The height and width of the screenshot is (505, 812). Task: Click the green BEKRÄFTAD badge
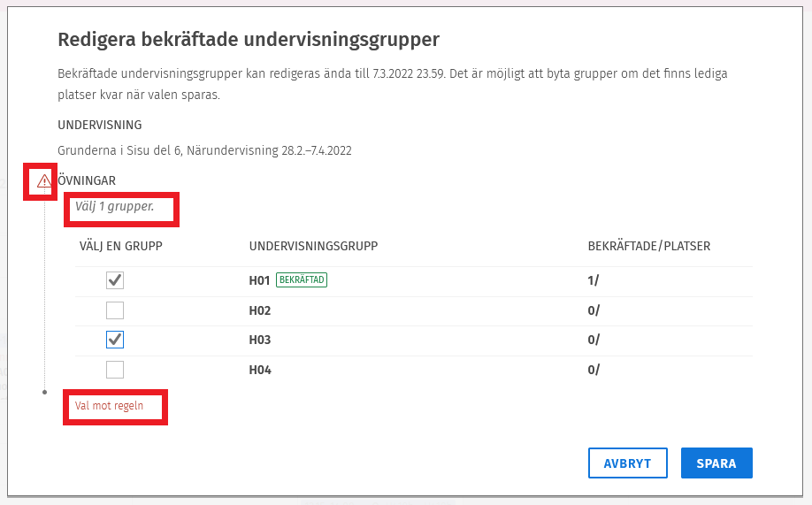pyautogui.click(x=303, y=280)
